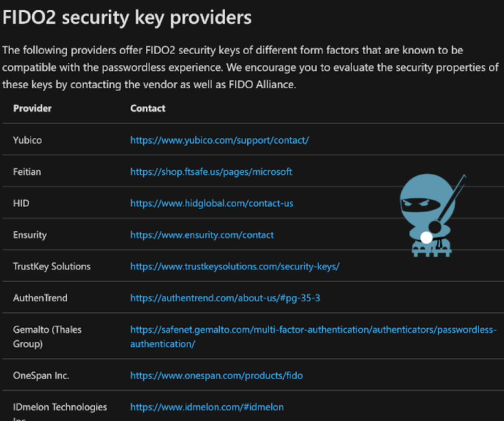
Task: Select the Yubico provider cell
Action: click(27, 140)
